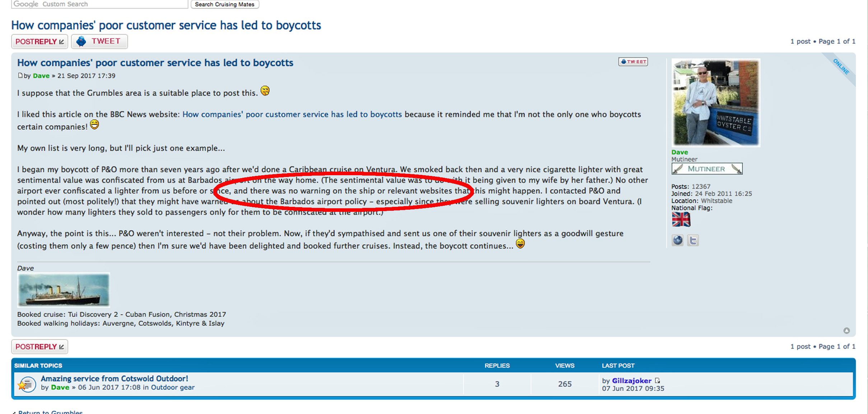Click the UK national flag icon
The image size is (868, 414).
681,219
